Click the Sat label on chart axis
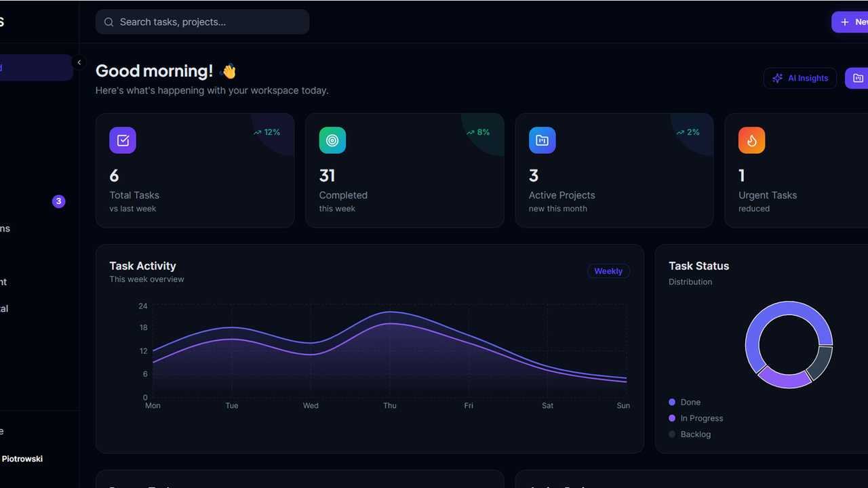Image resolution: width=868 pixels, height=488 pixels. (x=548, y=405)
